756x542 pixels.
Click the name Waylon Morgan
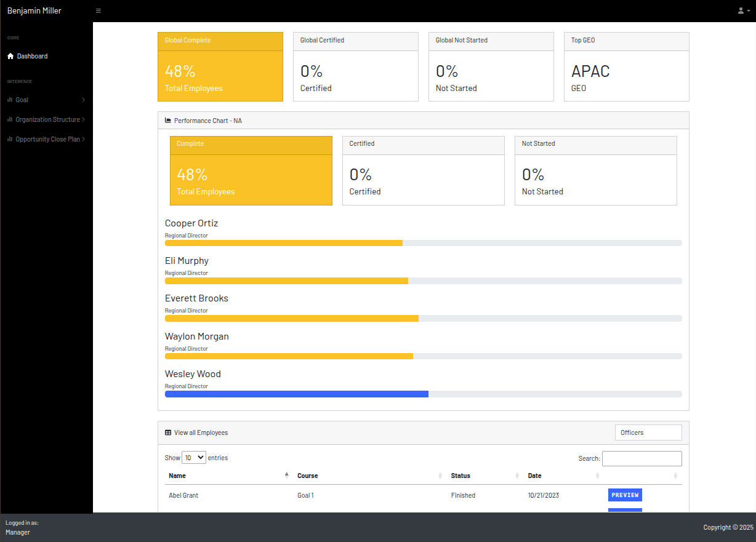(x=197, y=337)
